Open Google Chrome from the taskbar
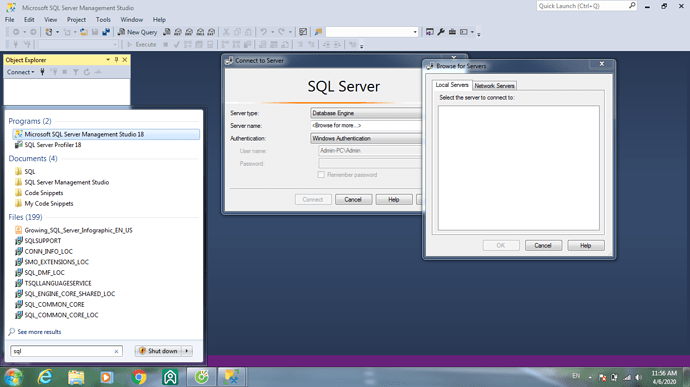 tap(139, 377)
